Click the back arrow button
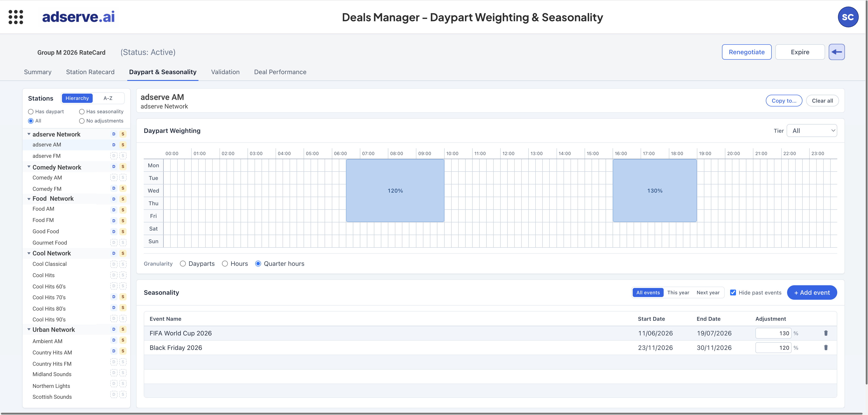This screenshot has width=868, height=415. click(836, 52)
